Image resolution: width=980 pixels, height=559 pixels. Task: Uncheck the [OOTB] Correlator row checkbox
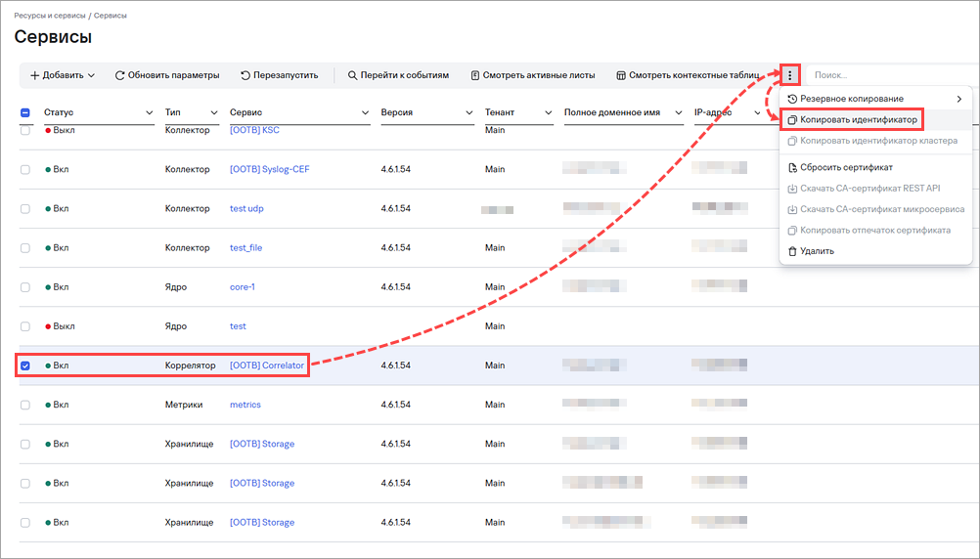point(25,365)
